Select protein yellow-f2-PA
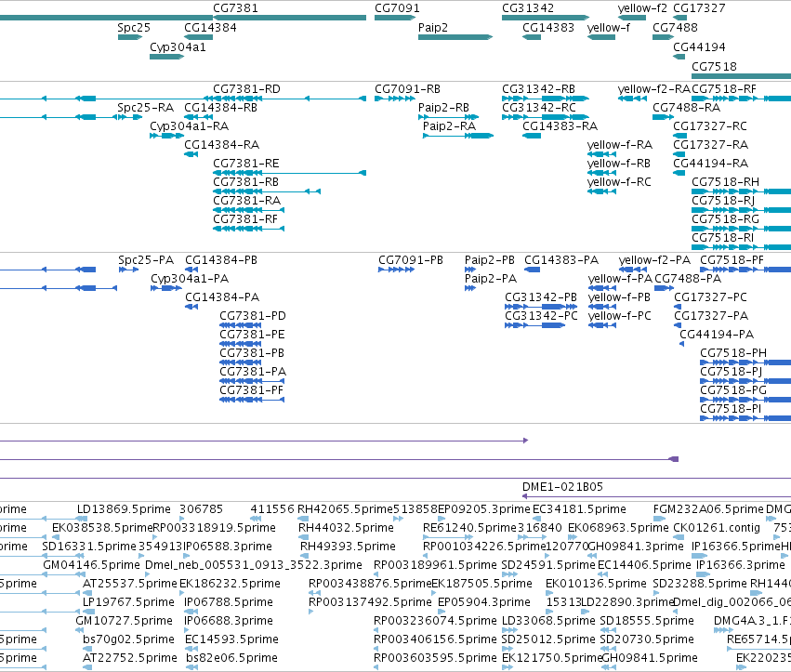Screen dimensions: 791x672 pos(633,270)
